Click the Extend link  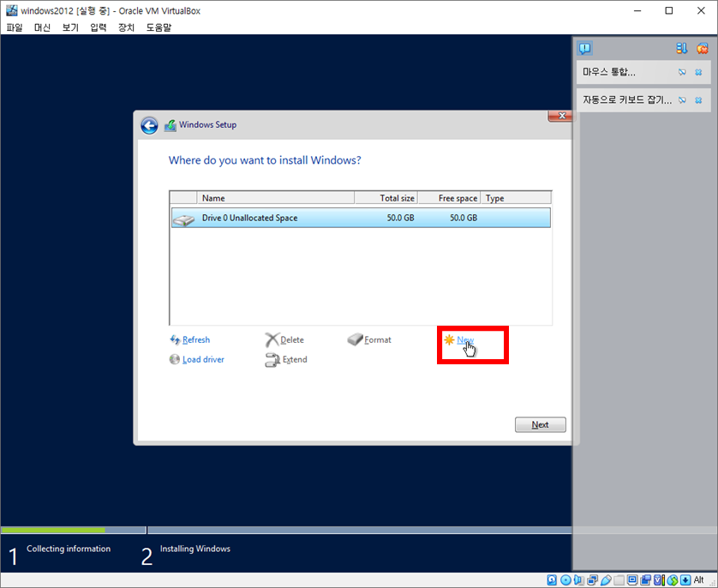point(295,359)
